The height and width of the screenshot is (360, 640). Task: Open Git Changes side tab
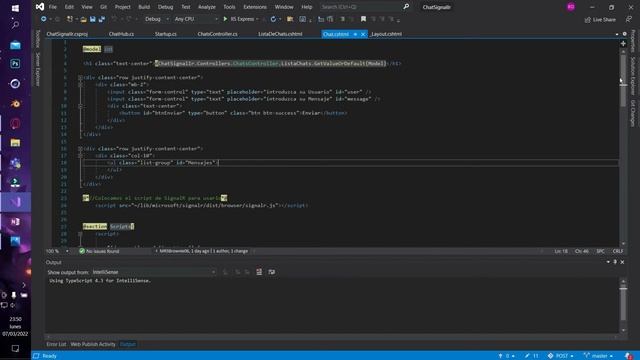[633, 113]
